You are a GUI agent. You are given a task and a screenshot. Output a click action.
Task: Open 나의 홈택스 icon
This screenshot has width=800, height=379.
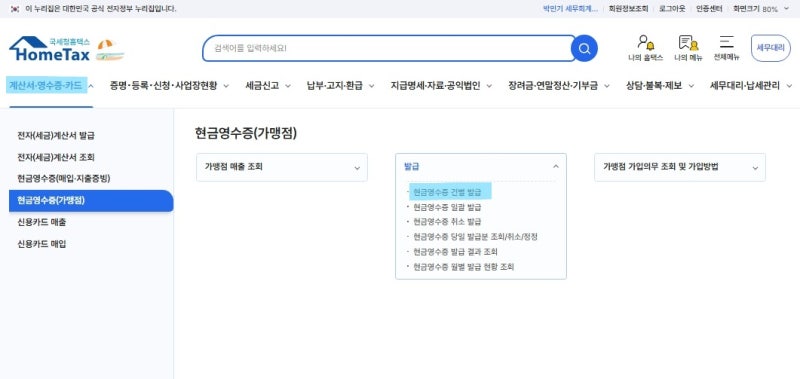click(x=645, y=48)
